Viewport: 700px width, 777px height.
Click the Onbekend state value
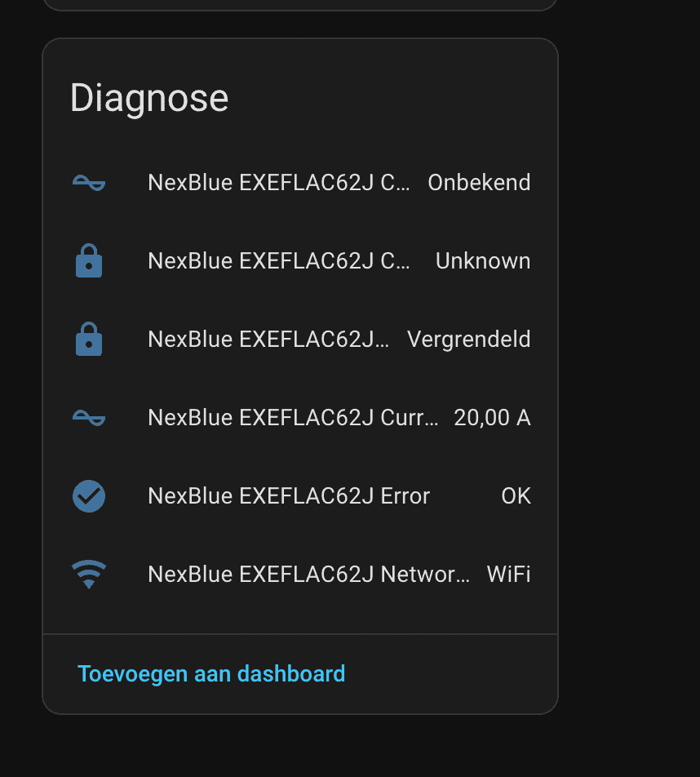coord(479,183)
